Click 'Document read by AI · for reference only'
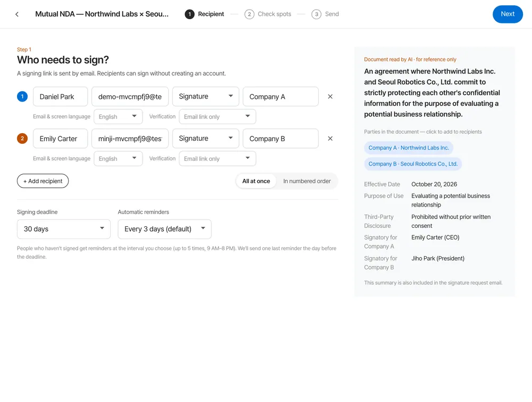 pyautogui.click(x=410, y=60)
